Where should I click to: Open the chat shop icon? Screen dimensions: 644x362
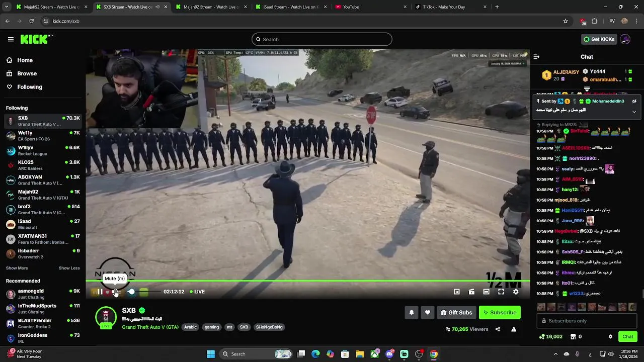pos(573,337)
